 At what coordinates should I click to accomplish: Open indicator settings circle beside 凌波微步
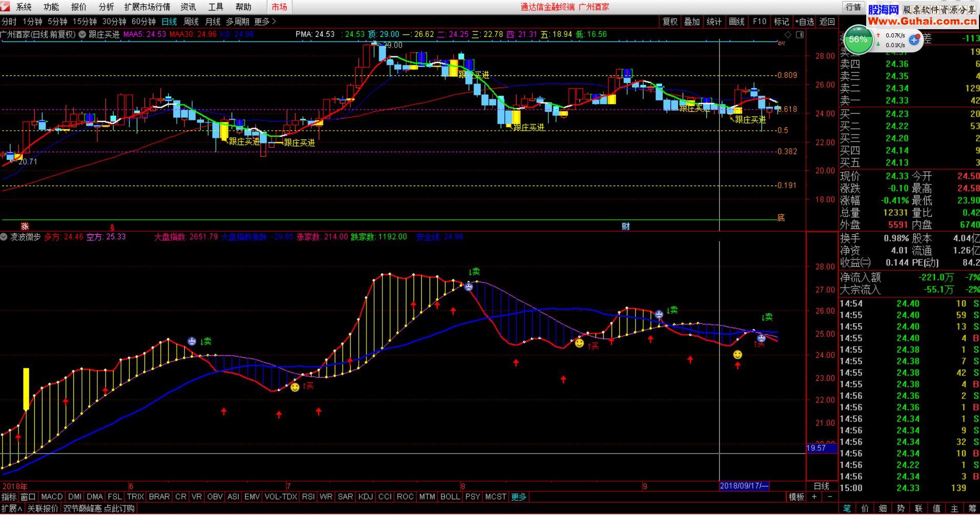click(x=4, y=237)
